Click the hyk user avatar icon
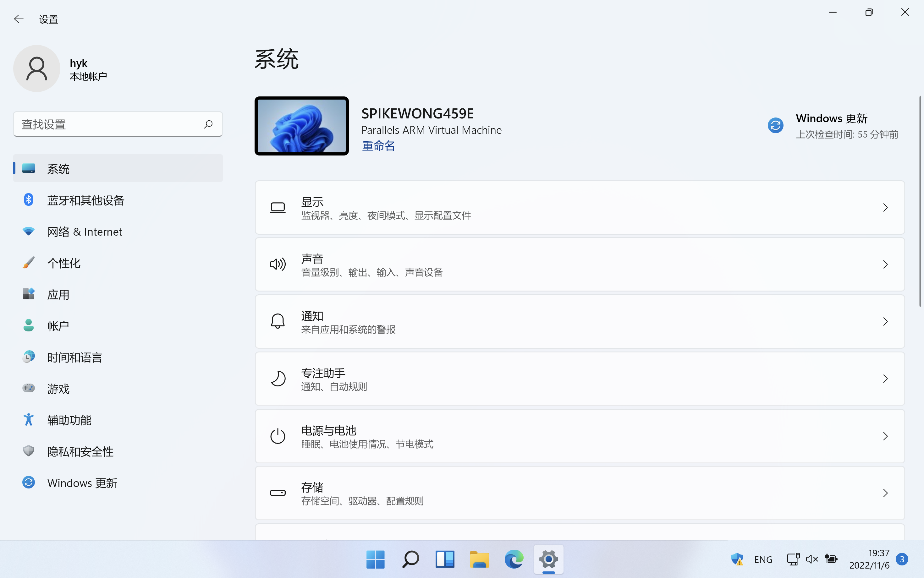 37,68
